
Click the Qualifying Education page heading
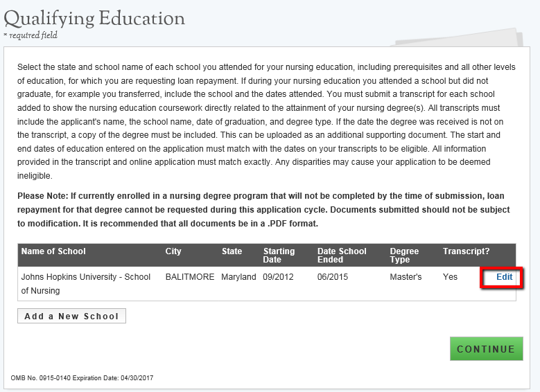[x=95, y=17]
